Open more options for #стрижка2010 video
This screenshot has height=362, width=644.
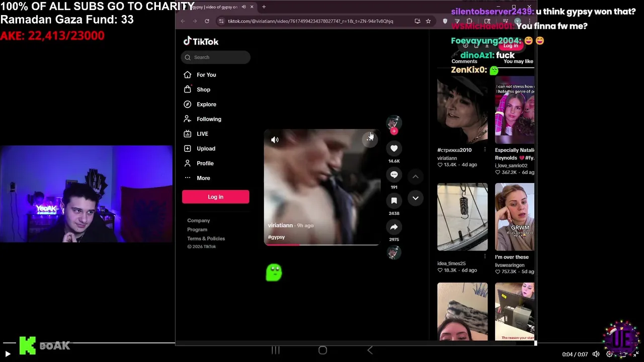pyautogui.click(x=485, y=150)
